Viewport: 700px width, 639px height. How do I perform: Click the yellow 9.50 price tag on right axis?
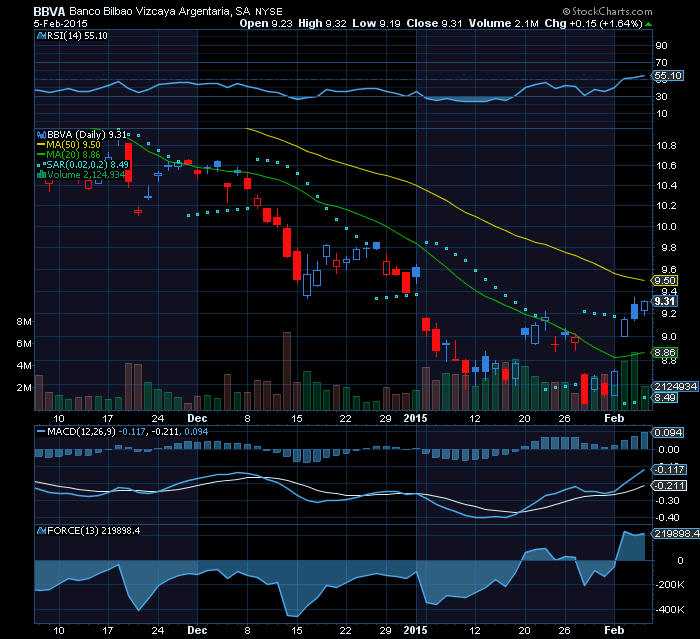click(665, 280)
